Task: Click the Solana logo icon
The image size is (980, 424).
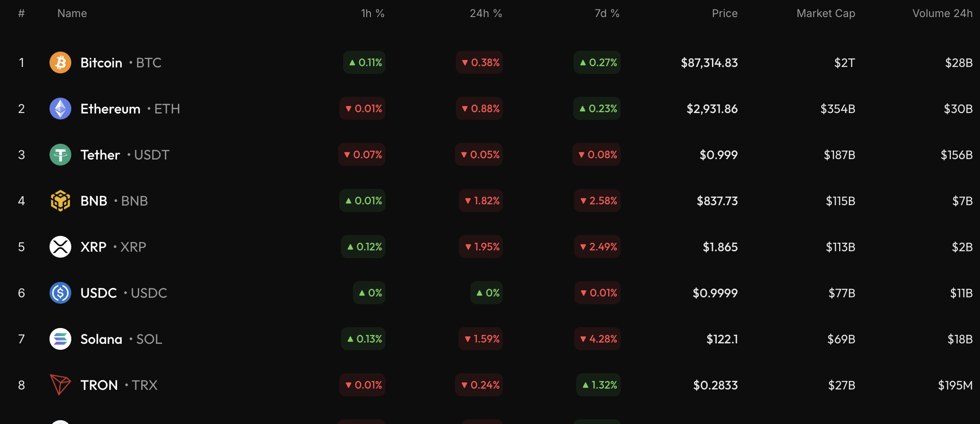Action: [x=60, y=339]
